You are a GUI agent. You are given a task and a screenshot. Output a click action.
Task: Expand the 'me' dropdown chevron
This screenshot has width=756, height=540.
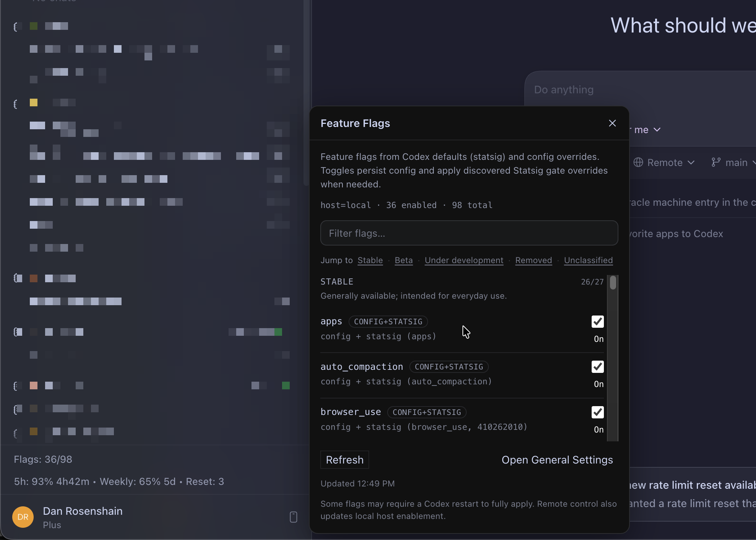657,130
